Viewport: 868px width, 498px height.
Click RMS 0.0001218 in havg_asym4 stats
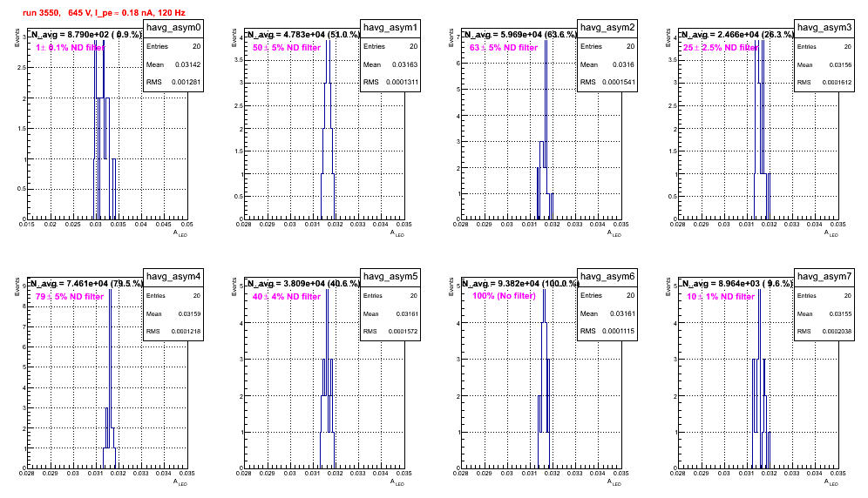[173, 331]
